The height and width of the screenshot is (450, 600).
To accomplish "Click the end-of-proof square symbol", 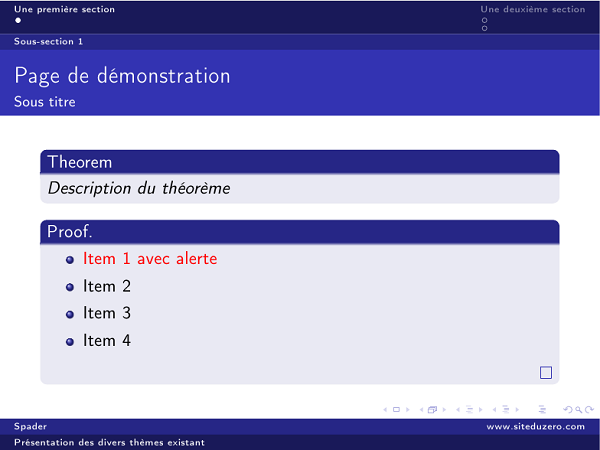I will 546,372.
